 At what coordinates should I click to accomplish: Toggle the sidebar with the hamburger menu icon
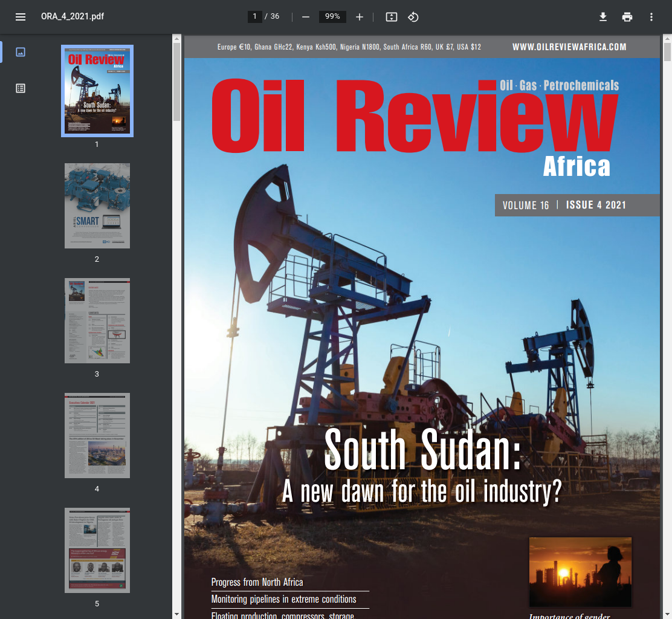21,17
